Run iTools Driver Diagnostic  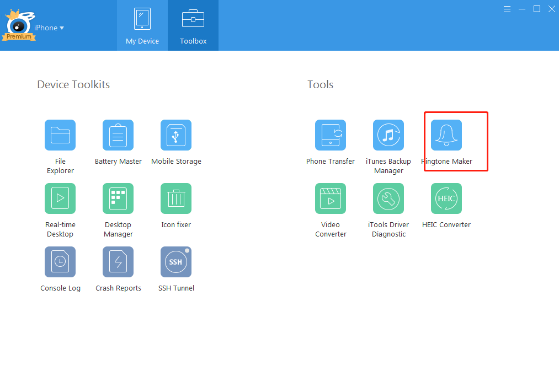[388, 198]
